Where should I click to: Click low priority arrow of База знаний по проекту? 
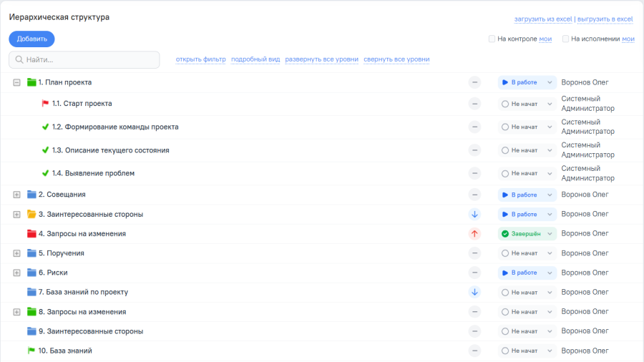[475, 292]
